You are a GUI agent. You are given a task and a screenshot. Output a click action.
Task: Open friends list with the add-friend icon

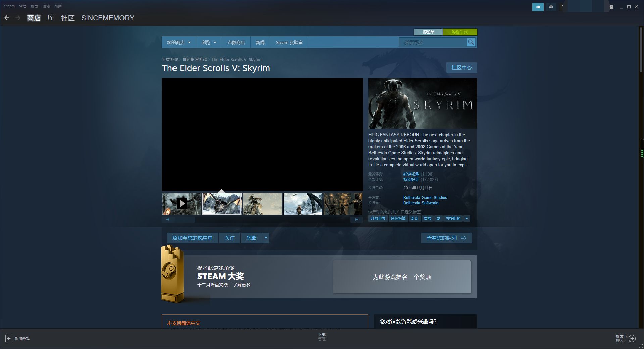(632, 339)
